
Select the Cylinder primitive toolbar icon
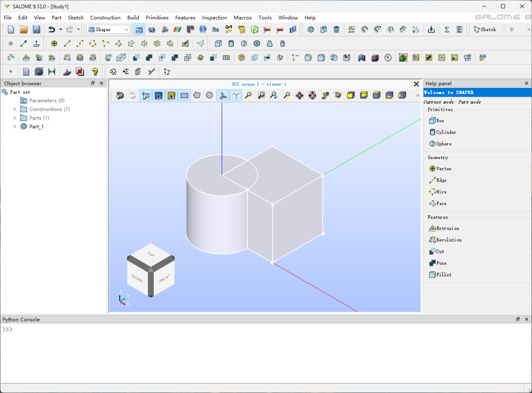pyautogui.click(x=232, y=43)
